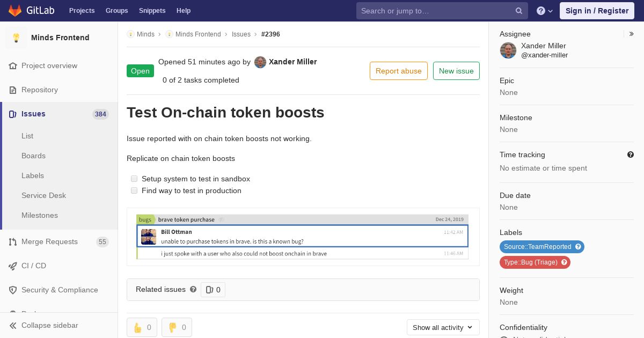
Task: Click the Report abuse button
Action: point(399,71)
